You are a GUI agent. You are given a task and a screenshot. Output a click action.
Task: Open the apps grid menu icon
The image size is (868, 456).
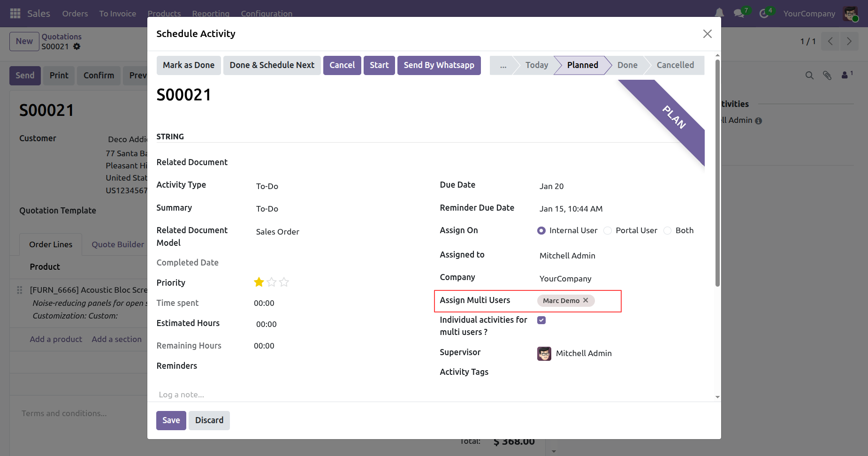click(15, 14)
